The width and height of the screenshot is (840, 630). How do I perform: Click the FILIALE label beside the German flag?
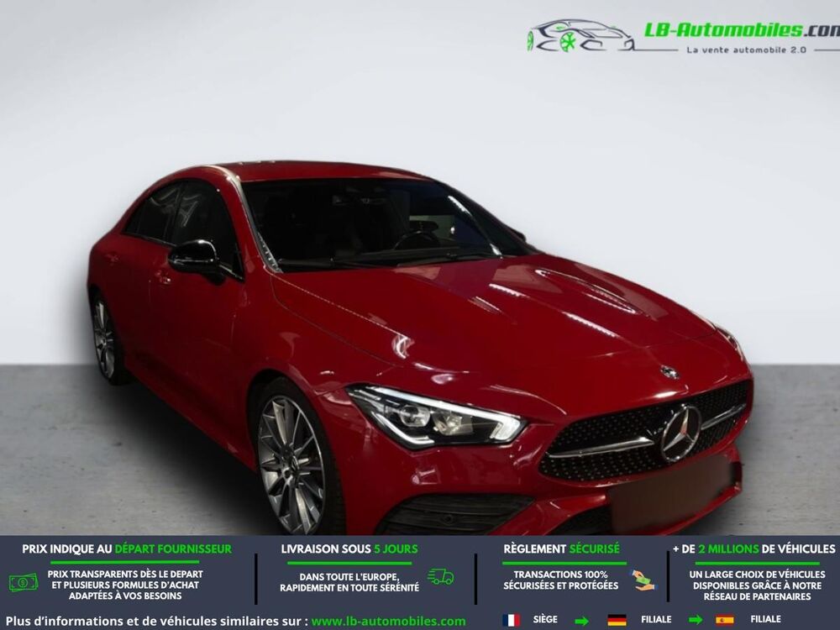click(656, 619)
